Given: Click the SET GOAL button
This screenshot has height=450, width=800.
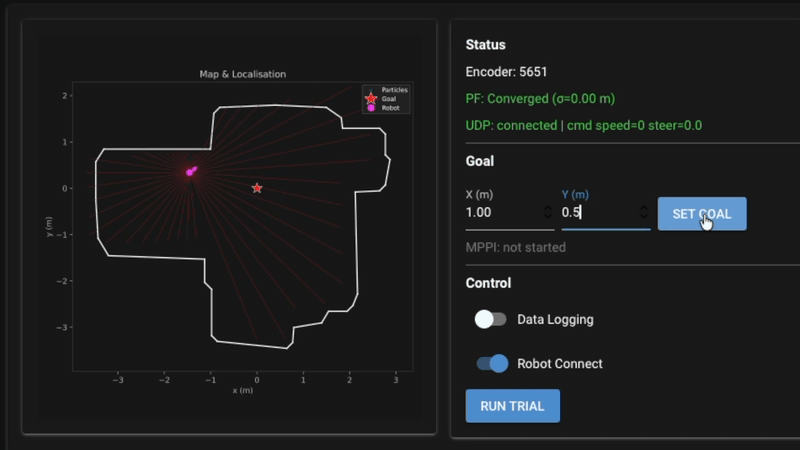Looking at the screenshot, I should [702, 214].
